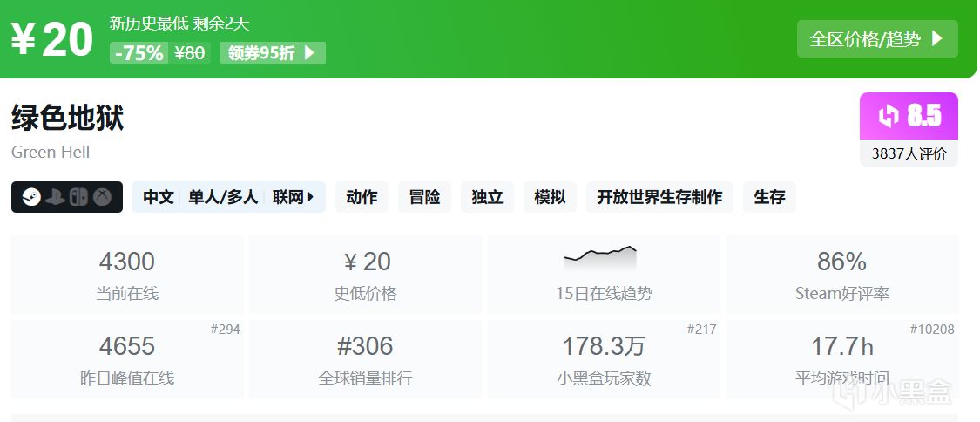Open the 15日在线趋势 trend chart
The image size is (980, 422).
603,275
